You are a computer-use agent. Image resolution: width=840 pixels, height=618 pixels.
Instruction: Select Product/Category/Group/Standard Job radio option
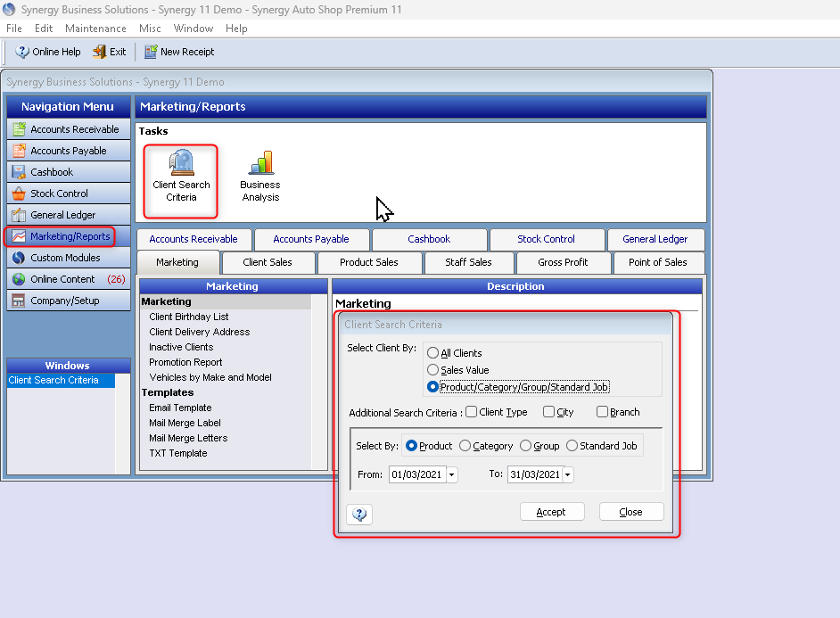(x=432, y=387)
